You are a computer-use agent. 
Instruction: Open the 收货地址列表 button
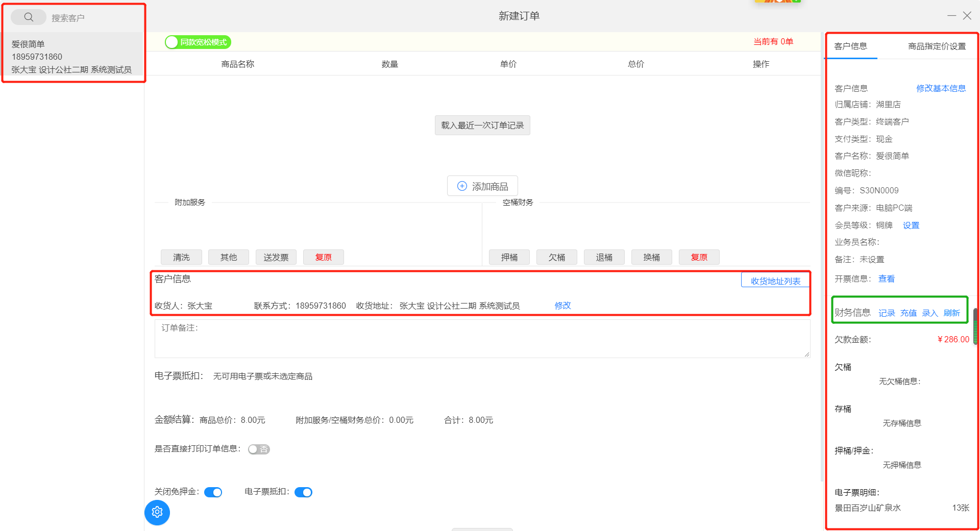(x=775, y=281)
